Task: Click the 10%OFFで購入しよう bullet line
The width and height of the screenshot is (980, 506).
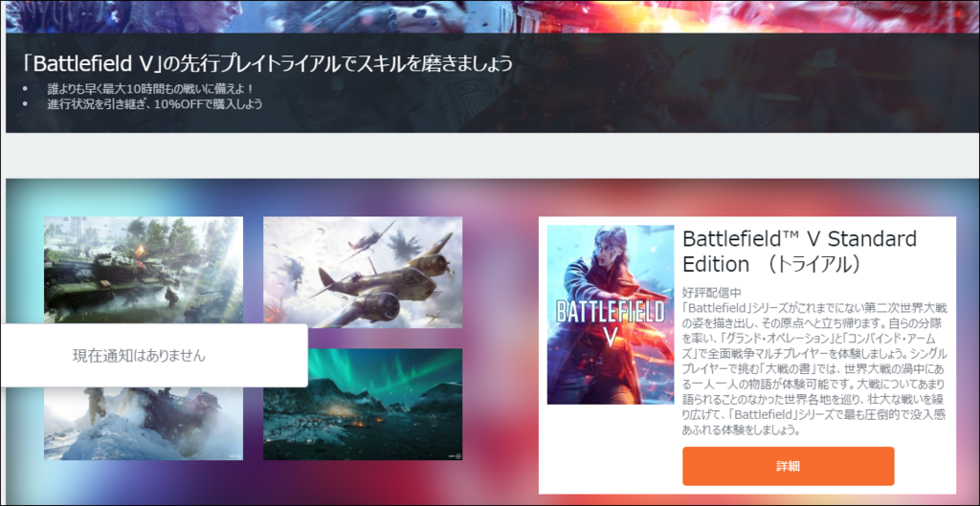Action: click(x=154, y=103)
